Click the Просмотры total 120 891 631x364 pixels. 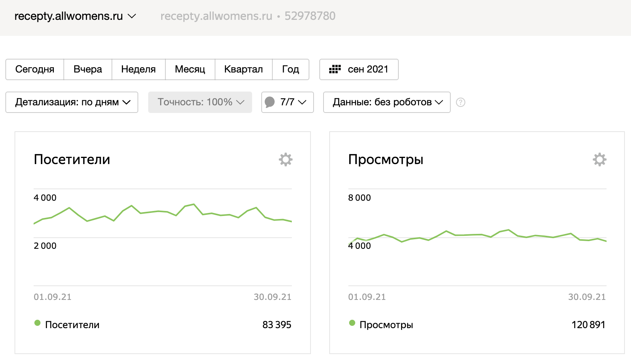tap(589, 325)
